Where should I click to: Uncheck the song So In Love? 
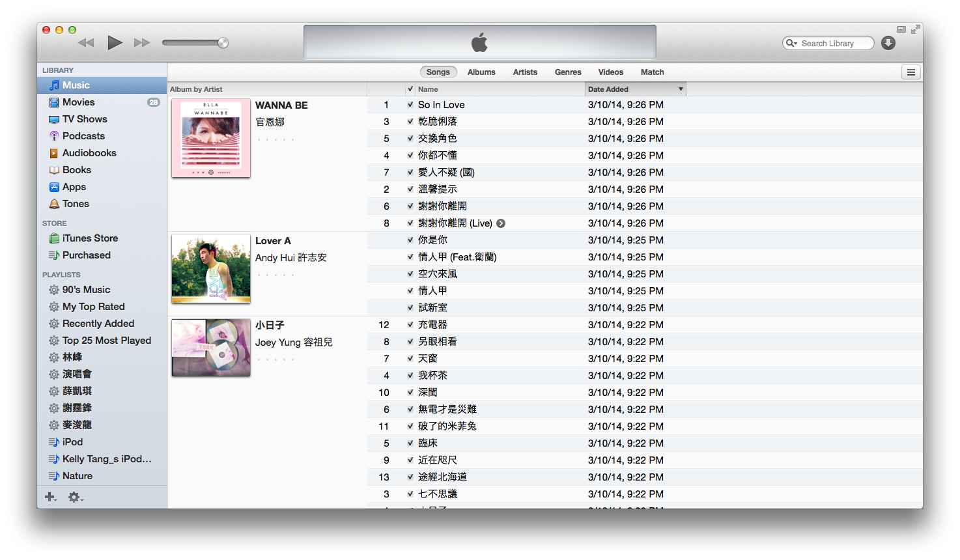click(x=410, y=105)
